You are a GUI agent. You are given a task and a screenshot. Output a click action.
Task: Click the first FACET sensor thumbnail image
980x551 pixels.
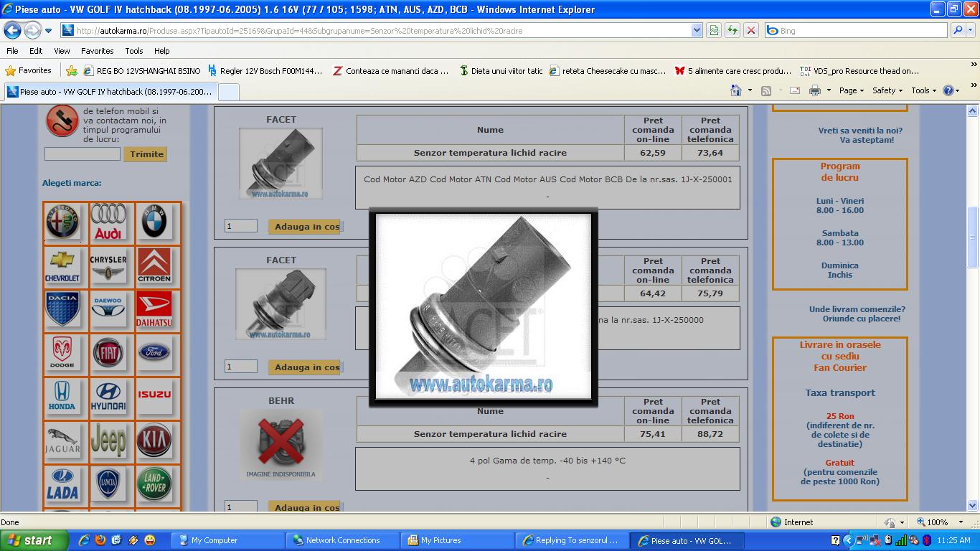tap(281, 164)
